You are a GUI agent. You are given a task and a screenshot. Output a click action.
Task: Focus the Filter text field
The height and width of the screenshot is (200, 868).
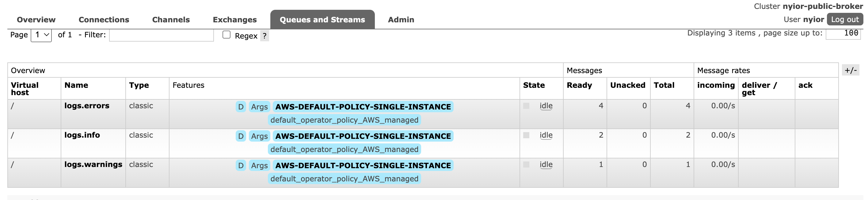162,35
